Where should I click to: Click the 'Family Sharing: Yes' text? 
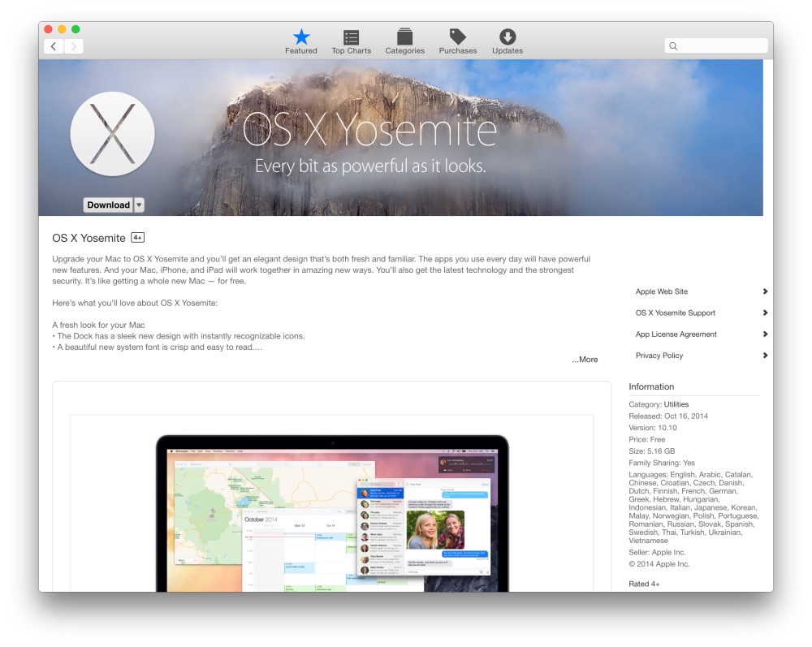[x=662, y=463]
